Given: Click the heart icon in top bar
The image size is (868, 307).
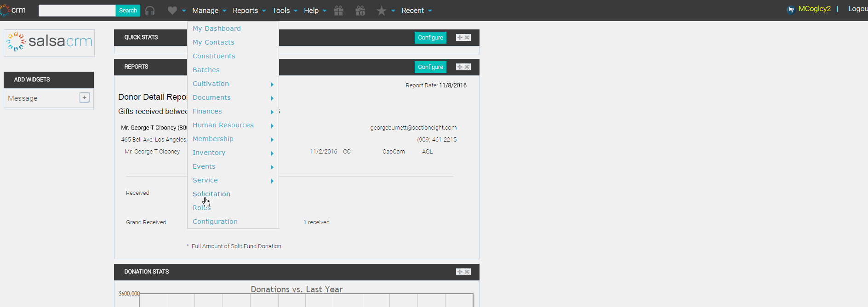Looking at the screenshot, I should (172, 10).
